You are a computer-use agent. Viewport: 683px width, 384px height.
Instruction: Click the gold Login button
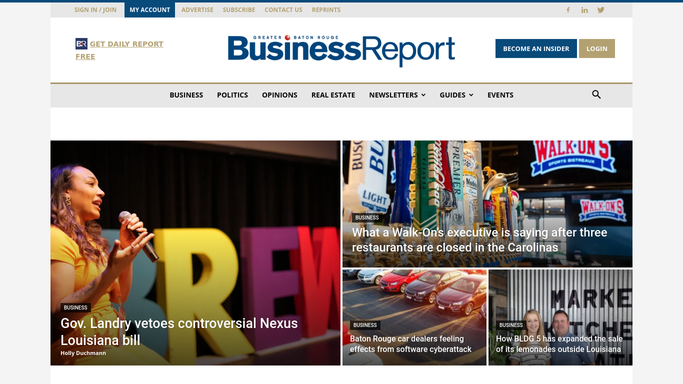pos(597,49)
